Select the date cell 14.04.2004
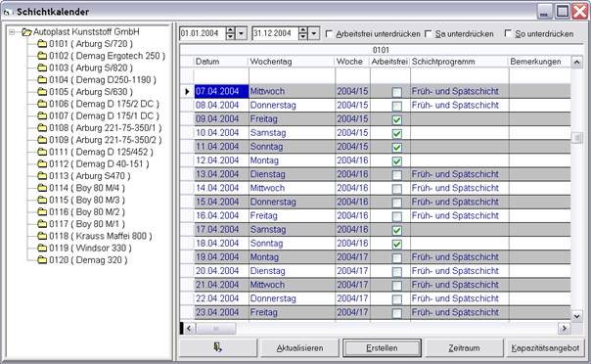 pos(221,188)
